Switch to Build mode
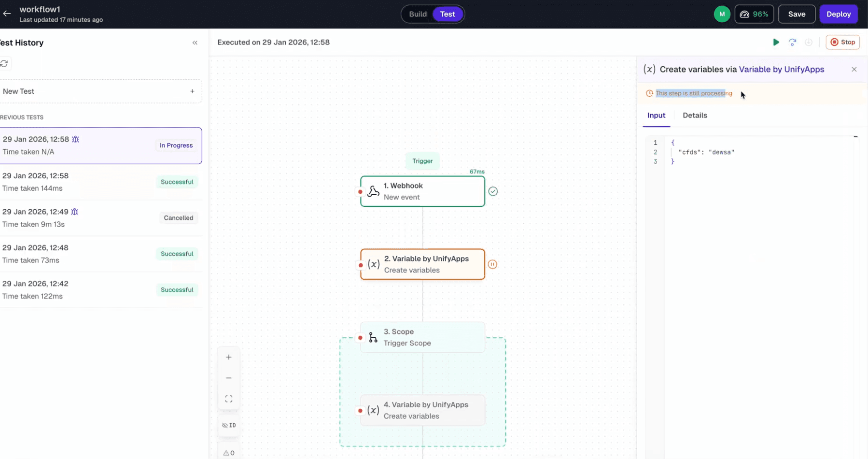The image size is (868, 459). (418, 14)
